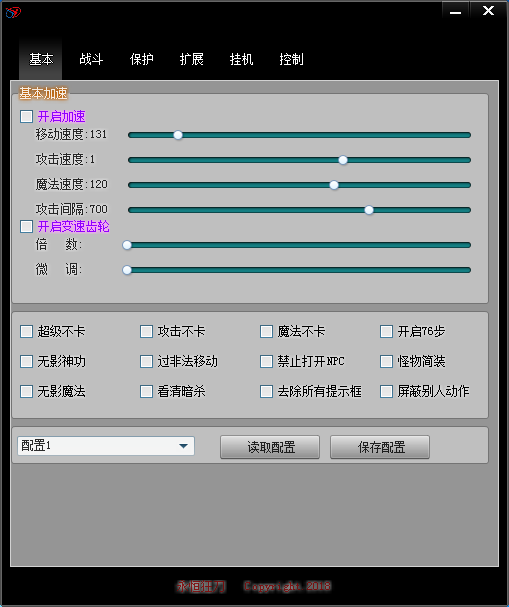Click the 保存配置 button

click(380, 447)
